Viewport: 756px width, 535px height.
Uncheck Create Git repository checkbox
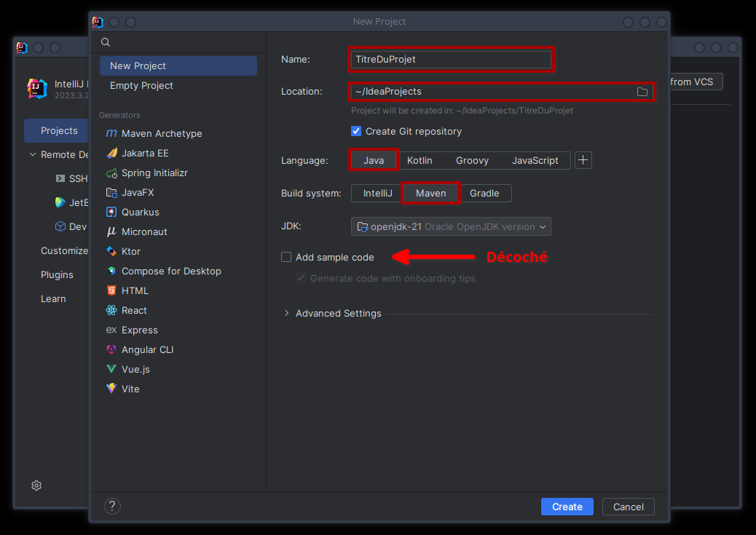356,132
